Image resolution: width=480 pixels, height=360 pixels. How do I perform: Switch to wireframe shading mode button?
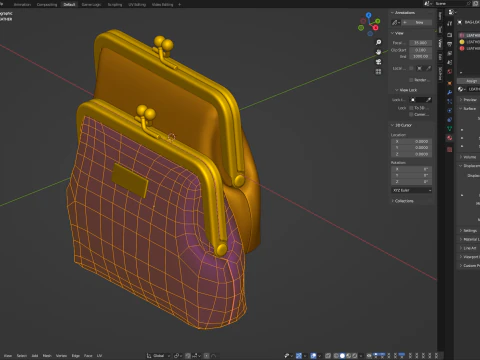point(336,356)
